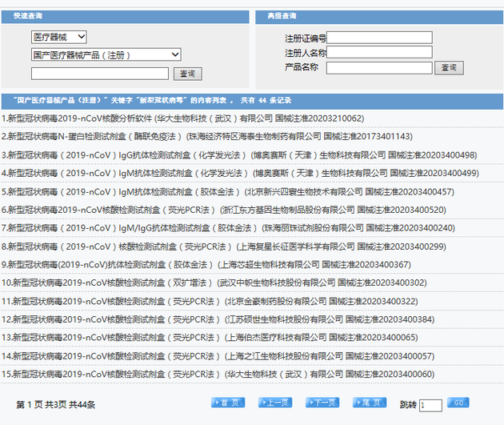Image resolution: width=504 pixels, height=425 pixels.
Task: Click the GO page jump button
Action: click(458, 403)
